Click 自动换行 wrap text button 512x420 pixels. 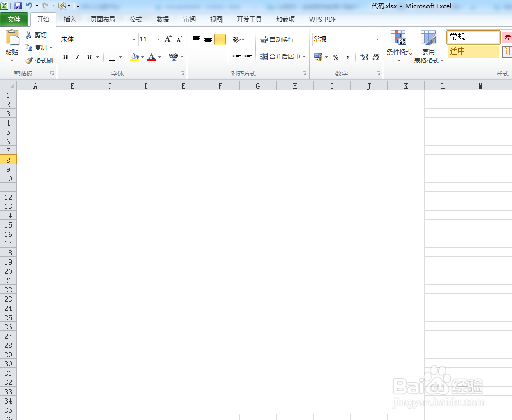pos(277,40)
